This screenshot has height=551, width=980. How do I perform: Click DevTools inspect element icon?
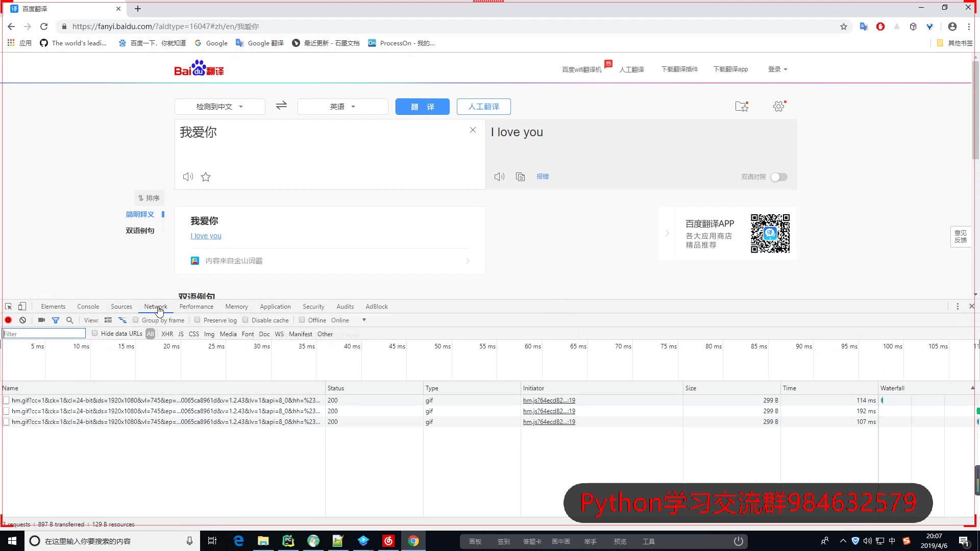[9, 306]
